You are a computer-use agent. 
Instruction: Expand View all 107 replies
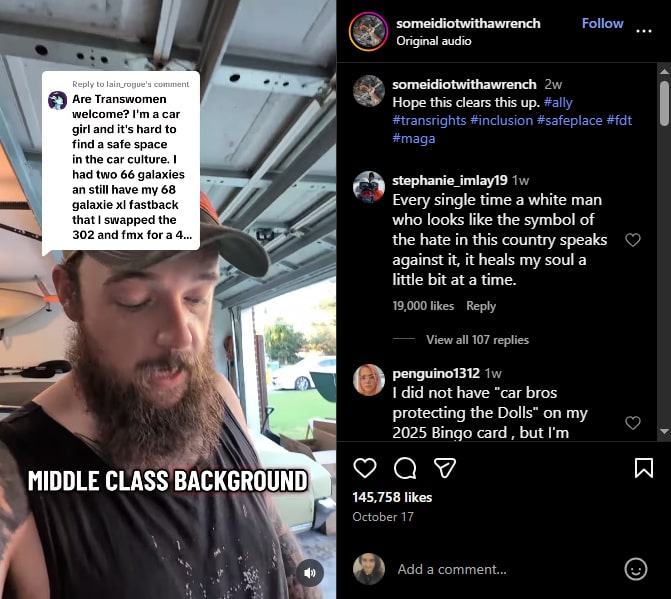tap(478, 340)
